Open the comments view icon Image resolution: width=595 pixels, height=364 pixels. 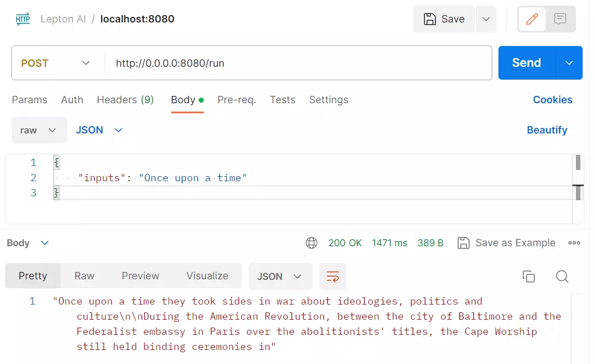[560, 19]
